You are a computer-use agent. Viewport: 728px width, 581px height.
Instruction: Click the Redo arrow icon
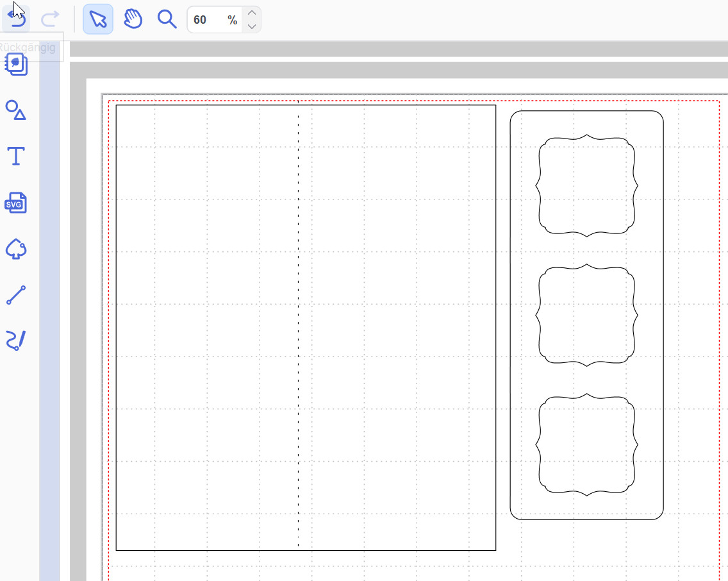(x=50, y=19)
